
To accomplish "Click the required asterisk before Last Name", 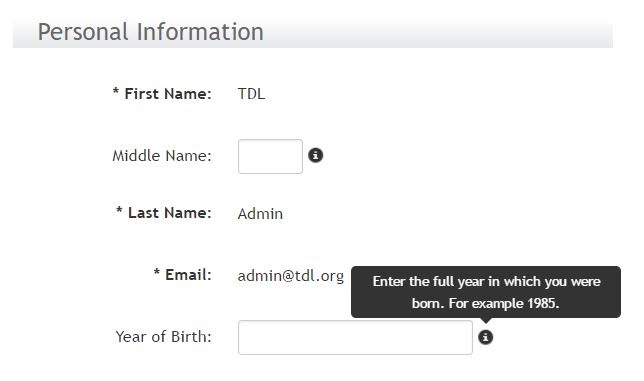I will click(119, 210).
